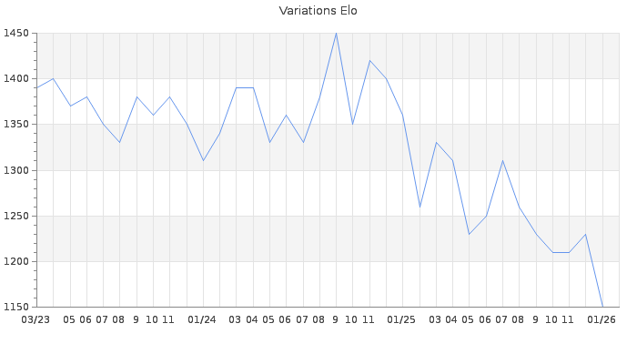Click the 1150 y-axis label
Screen dimensions: 637x364
tap(15, 307)
